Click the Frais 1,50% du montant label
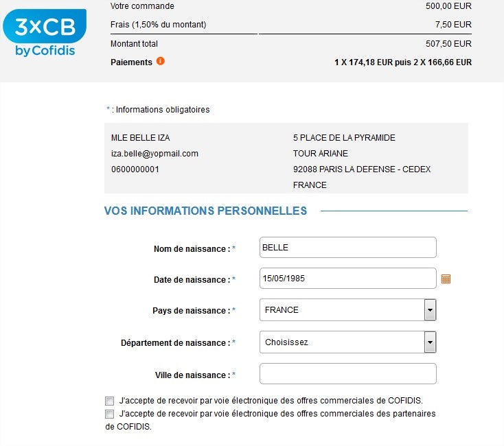 tap(158, 25)
